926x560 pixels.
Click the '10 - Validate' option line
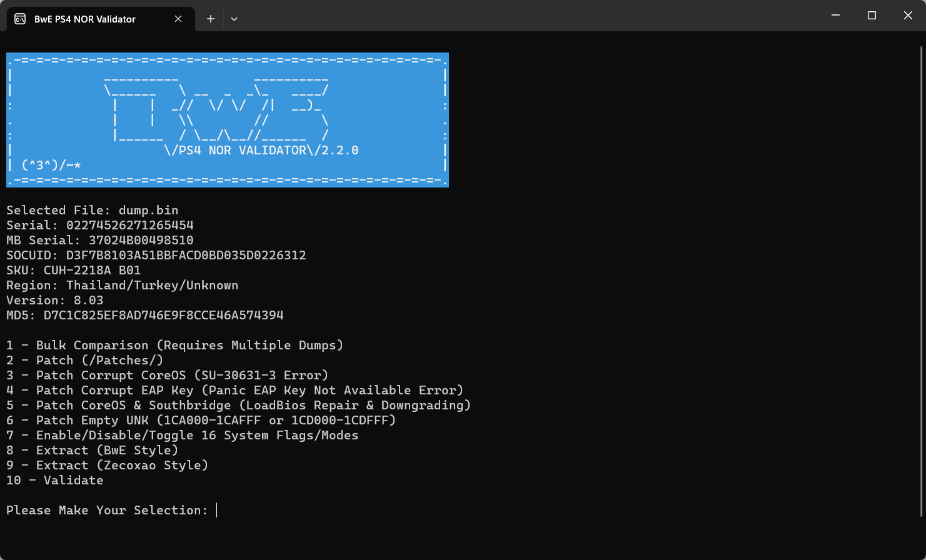click(55, 480)
